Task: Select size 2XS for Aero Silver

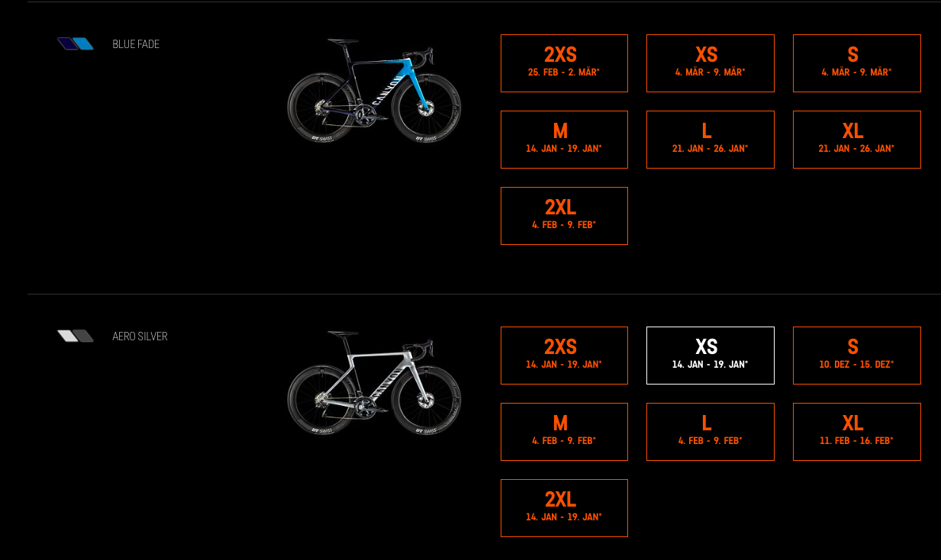Action: click(x=564, y=356)
